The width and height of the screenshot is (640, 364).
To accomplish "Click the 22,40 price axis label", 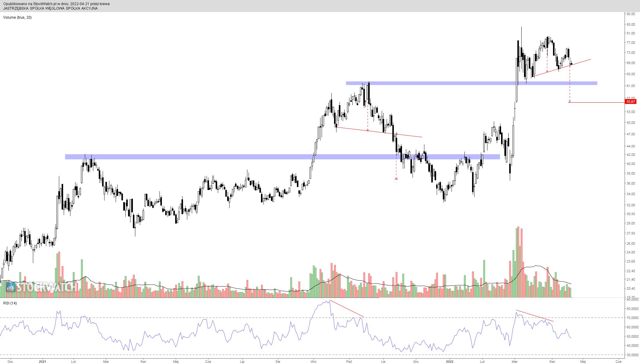I will [630, 271].
